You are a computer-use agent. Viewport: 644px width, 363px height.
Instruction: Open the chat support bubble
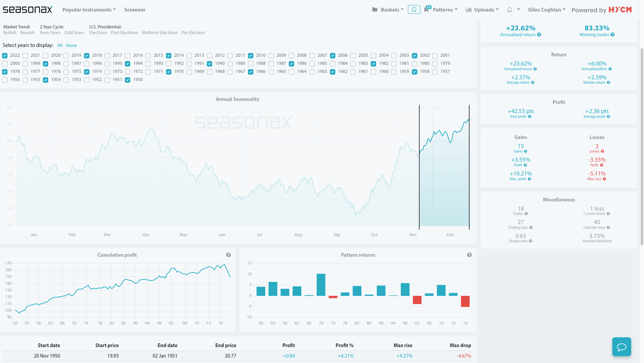[x=621, y=347]
